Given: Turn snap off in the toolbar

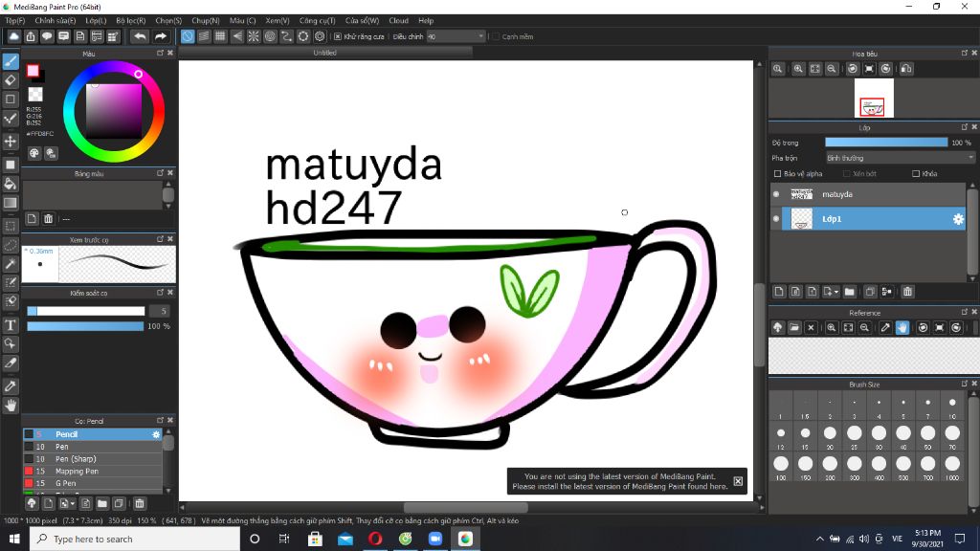Looking at the screenshot, I should (x=188, y=37).
